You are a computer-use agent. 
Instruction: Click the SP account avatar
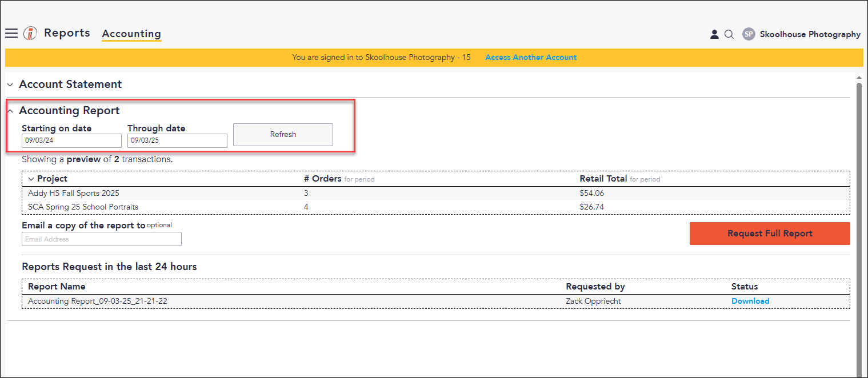click(749, 34)
